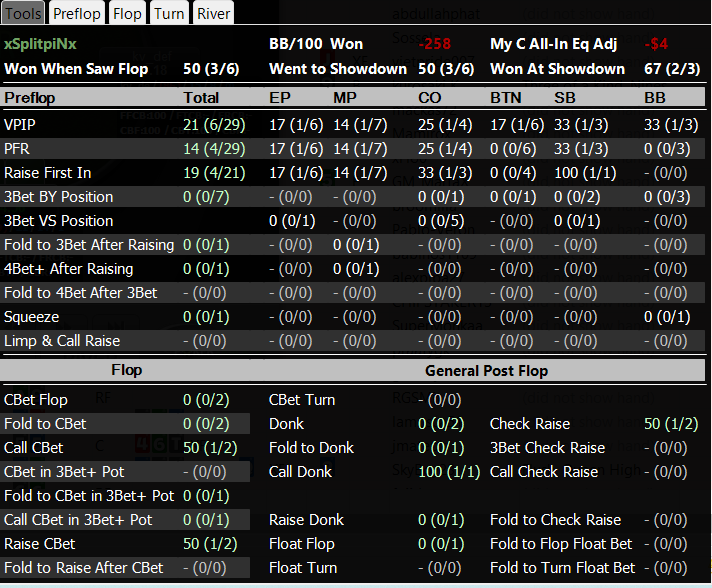Screen dimensions: 712x588
Task: Click the Fold to Raise After CBet label
Action: click(x=84, y=568)
